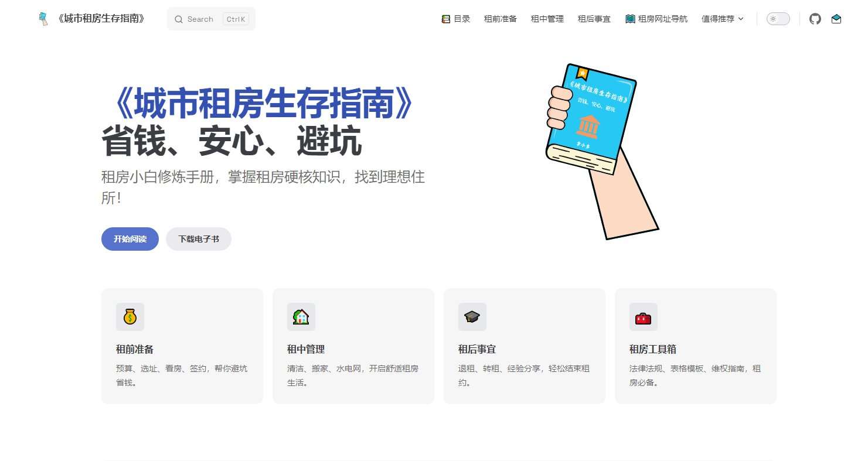The image size is (868, 461).
Task: Click the money bag icon in 租前准备 card
Action: 130,317
